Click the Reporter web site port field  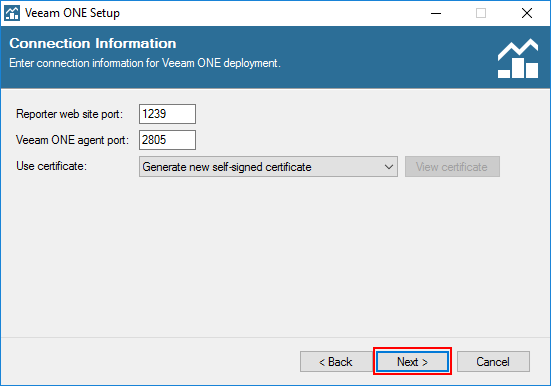[x=167, y=114]
